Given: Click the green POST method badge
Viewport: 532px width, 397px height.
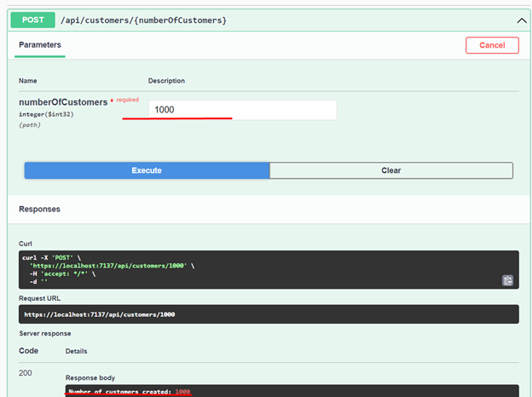Looking at the screenshot, I should 32,20.
